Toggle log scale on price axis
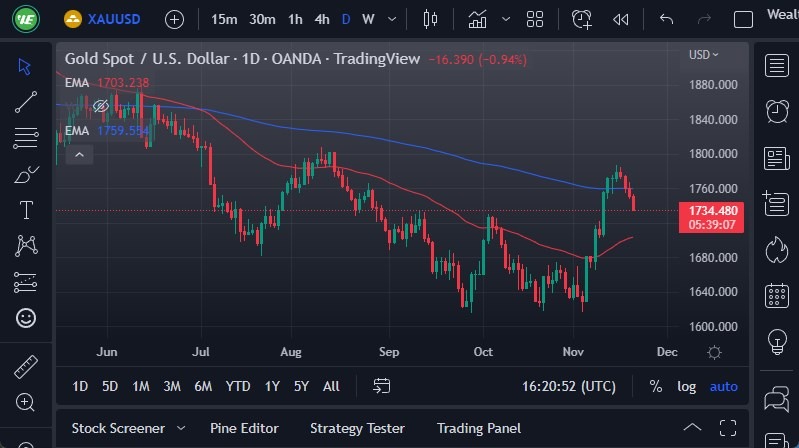The image size is (799, 448). [x=686, y=386]
